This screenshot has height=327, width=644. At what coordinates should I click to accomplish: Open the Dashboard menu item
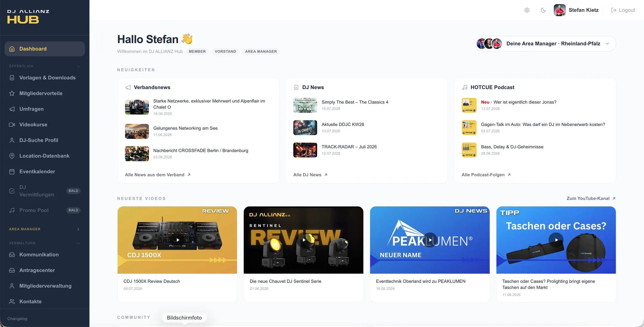pyautogui.click(x=45, y=49)
